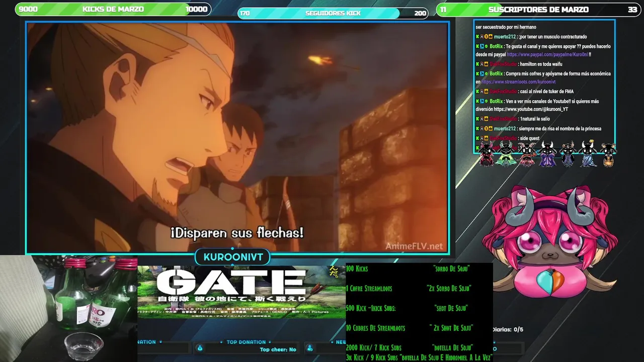The width and height of the screenshot is (644, 362).
Task: Click the KUROONIVT name label
Action: [233, 257]
